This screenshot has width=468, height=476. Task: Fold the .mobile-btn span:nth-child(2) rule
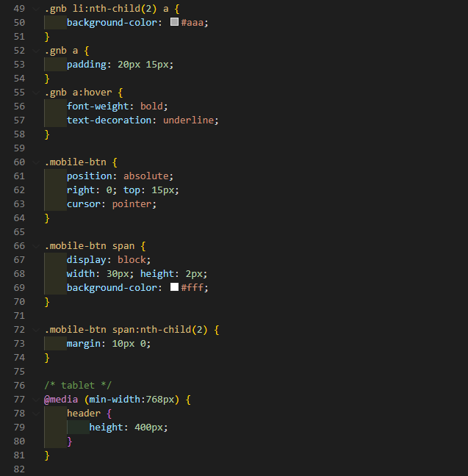click(36, 330)
